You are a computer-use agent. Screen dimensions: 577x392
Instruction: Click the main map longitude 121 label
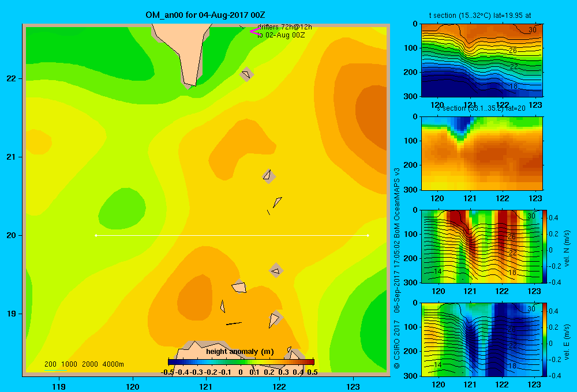click(x=206, y=386)
